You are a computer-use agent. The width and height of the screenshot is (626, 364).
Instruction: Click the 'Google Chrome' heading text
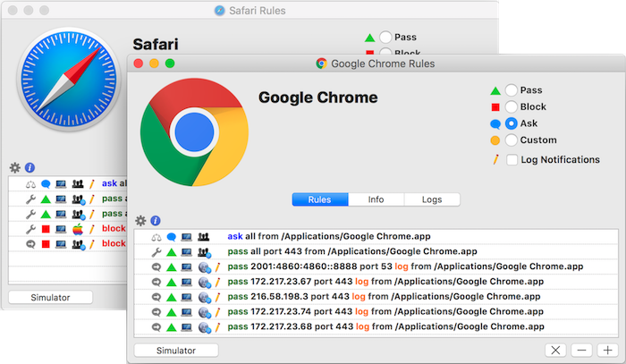(317, 97)
